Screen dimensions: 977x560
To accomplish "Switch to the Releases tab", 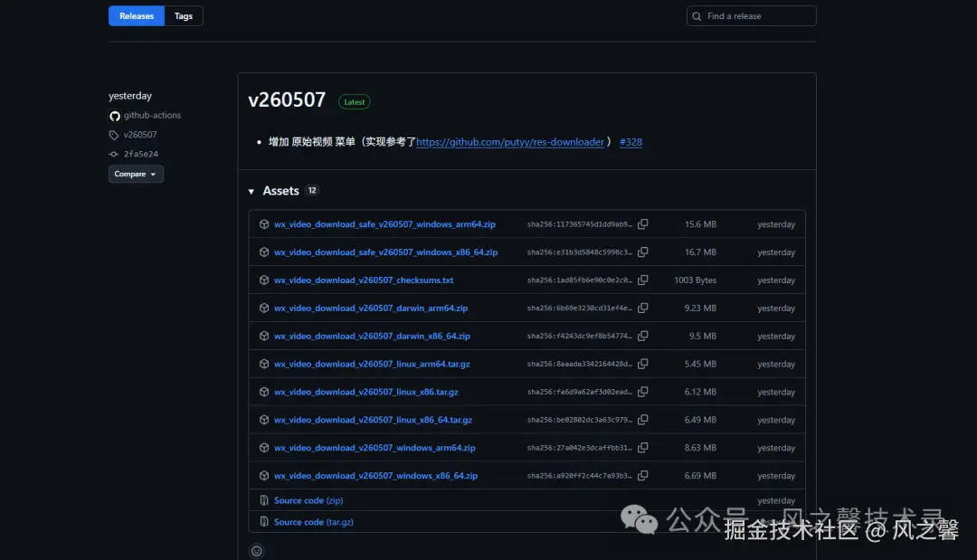I will click(x=137, y=15).
